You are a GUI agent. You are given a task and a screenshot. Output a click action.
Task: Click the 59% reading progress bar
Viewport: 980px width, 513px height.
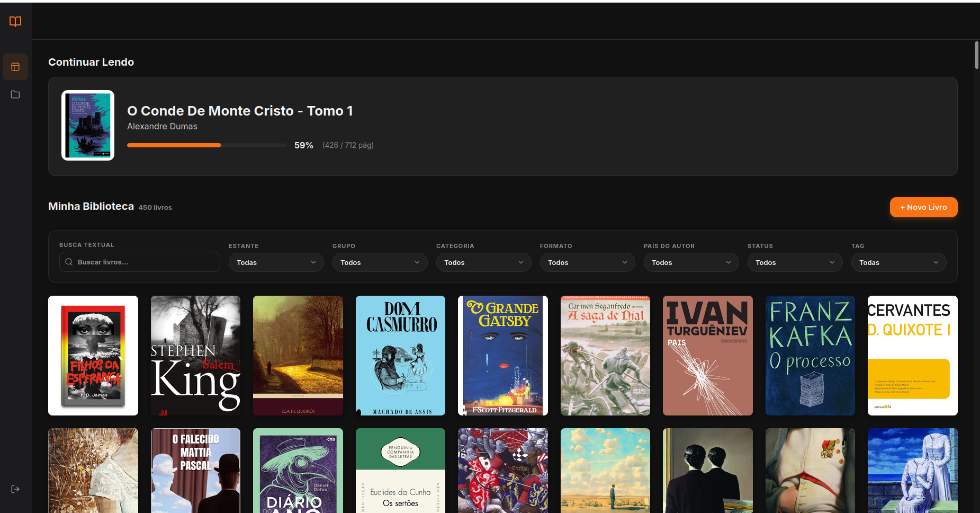point(206,145)
